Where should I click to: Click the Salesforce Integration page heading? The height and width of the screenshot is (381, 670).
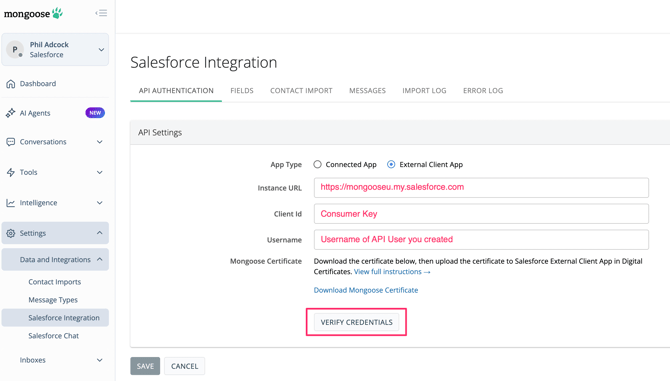[204, 62]
